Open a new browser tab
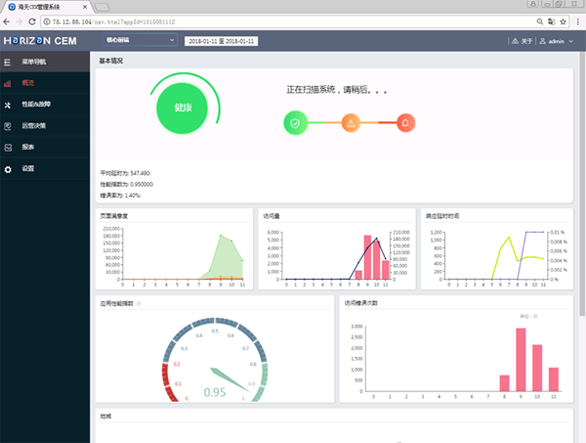The image size is (586, 443). click(x=102, y=7)
